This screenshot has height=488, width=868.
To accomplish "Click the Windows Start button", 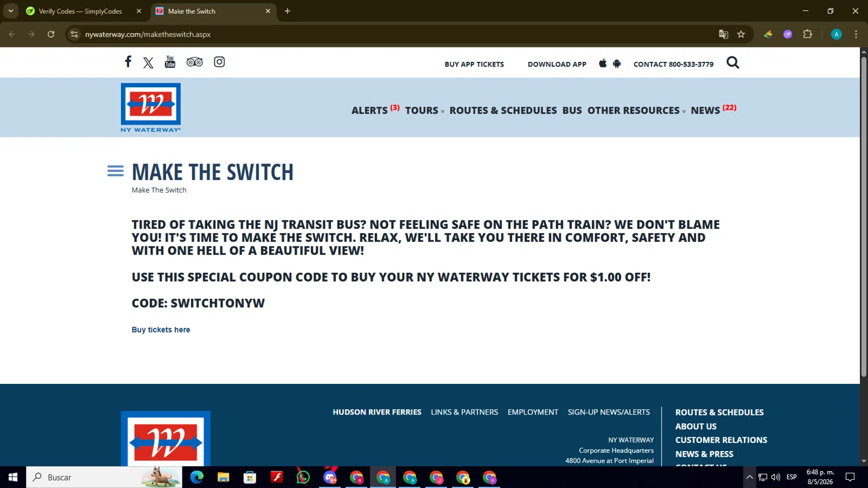I will tap(13, 477).
